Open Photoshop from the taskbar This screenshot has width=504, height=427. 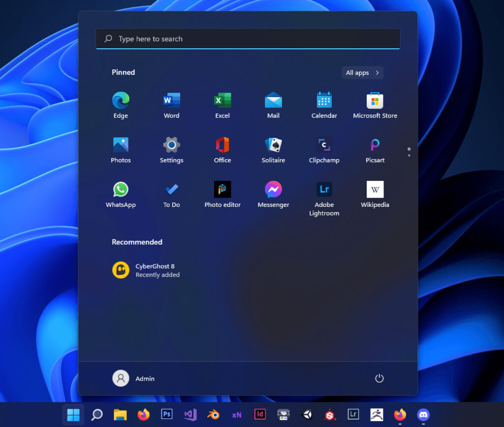coord(167,415)
